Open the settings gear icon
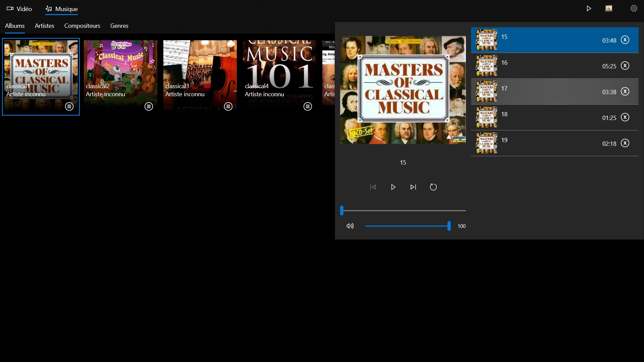 click(634, 9)
